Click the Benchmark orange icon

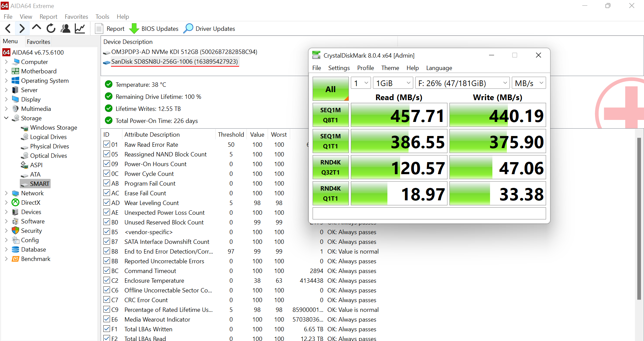15,259
